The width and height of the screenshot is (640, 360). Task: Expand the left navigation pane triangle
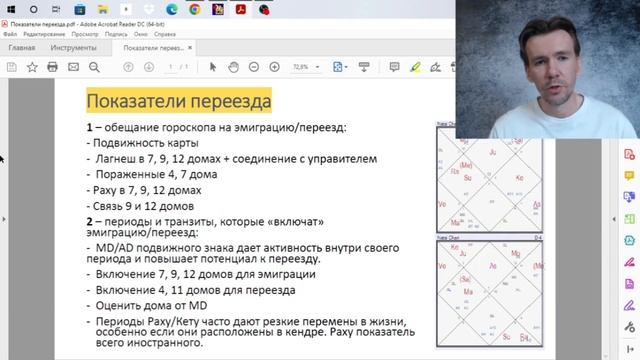point(4,219)
